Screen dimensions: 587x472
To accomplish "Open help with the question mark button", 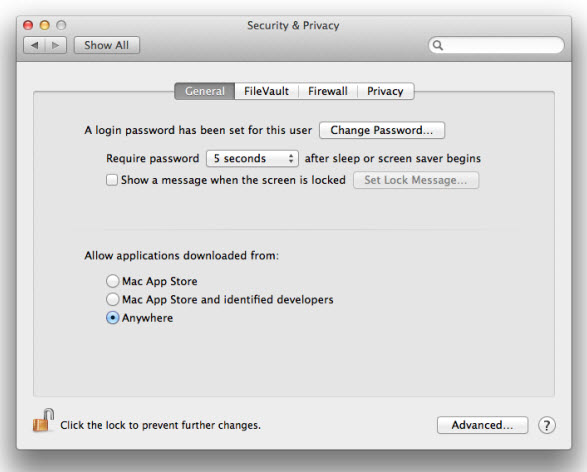I will coord(547,425).
